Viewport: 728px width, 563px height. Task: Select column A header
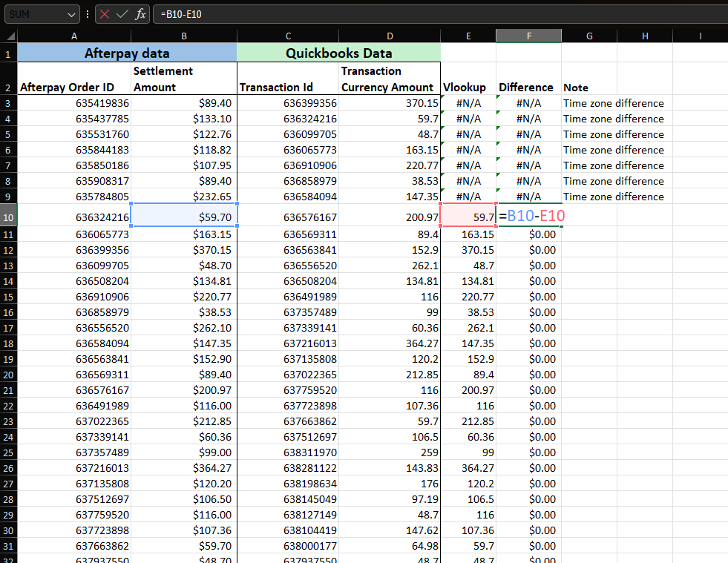click(73, 36)
